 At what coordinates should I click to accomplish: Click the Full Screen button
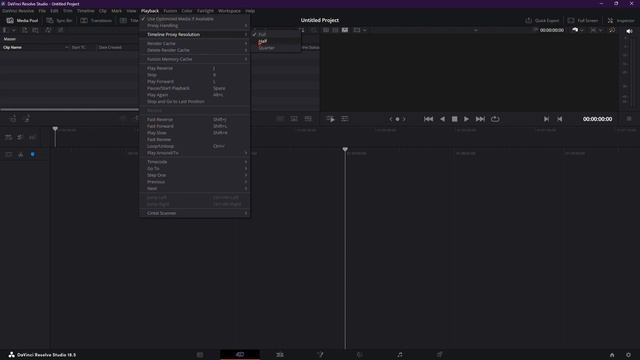coord(583,20)
